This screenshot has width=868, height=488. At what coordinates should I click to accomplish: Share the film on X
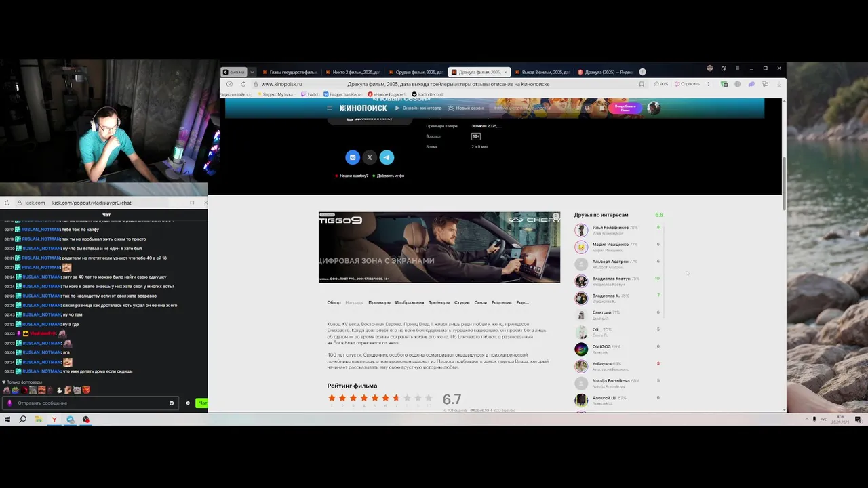(370, 157)
